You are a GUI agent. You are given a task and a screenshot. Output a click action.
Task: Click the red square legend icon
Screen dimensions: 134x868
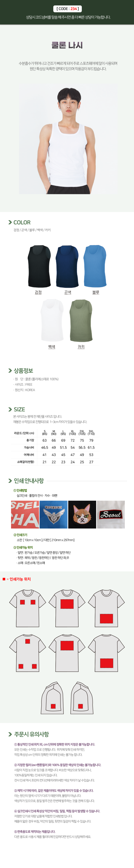(x=4, y=579)
